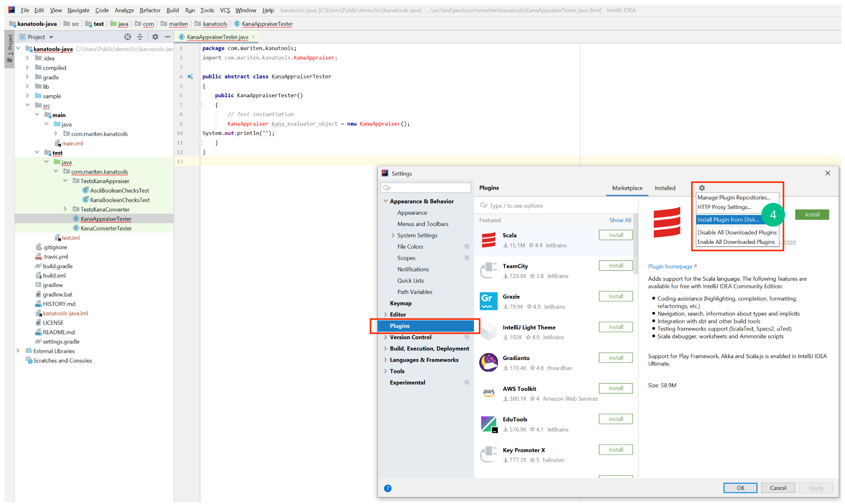Click the plugins gear icon in Settings
845x504 pixels.
pyautogui.click(x=702, y=188)
